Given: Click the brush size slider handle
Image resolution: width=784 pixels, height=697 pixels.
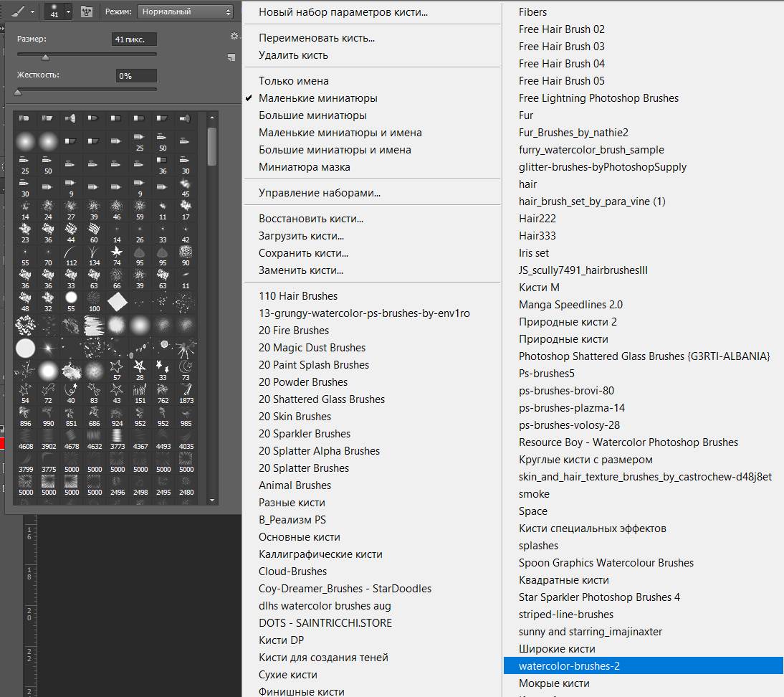Looking at the screenshot, I should point(45,57).
